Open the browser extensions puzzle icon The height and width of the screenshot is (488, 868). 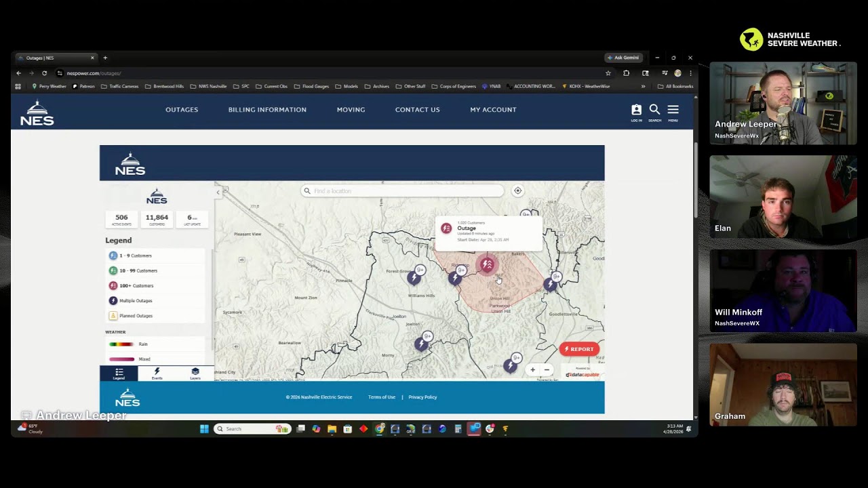point(627,73)
